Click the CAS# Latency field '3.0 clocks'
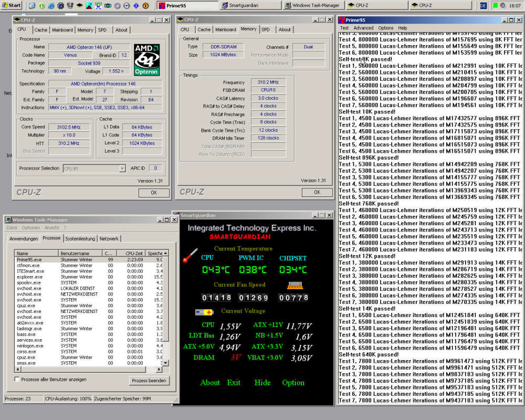The height and width of the screenshot is (420, 525). (268, 98)
